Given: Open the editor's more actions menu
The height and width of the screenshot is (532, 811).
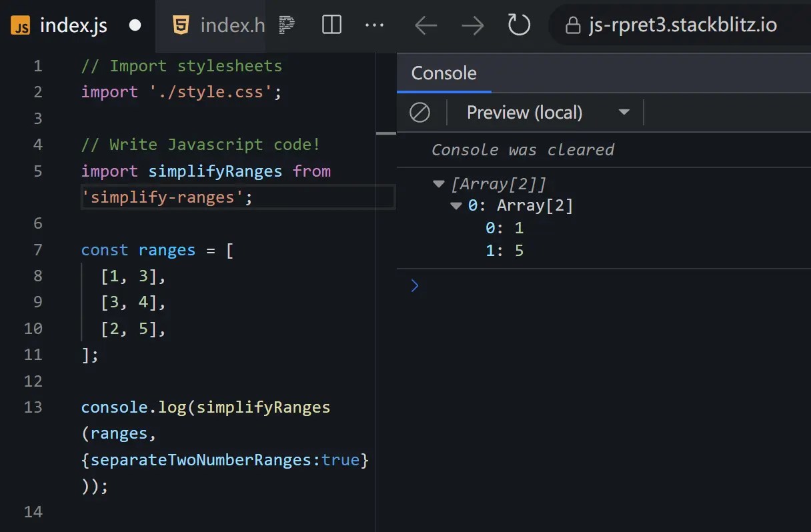Looking at the screenshot, I should click(x=374, y=25).
